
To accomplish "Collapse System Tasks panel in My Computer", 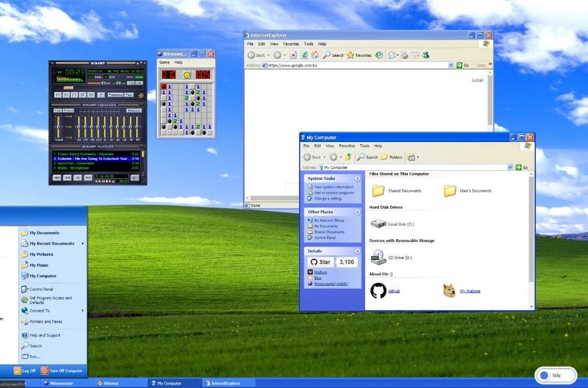I will pos(357,179).
